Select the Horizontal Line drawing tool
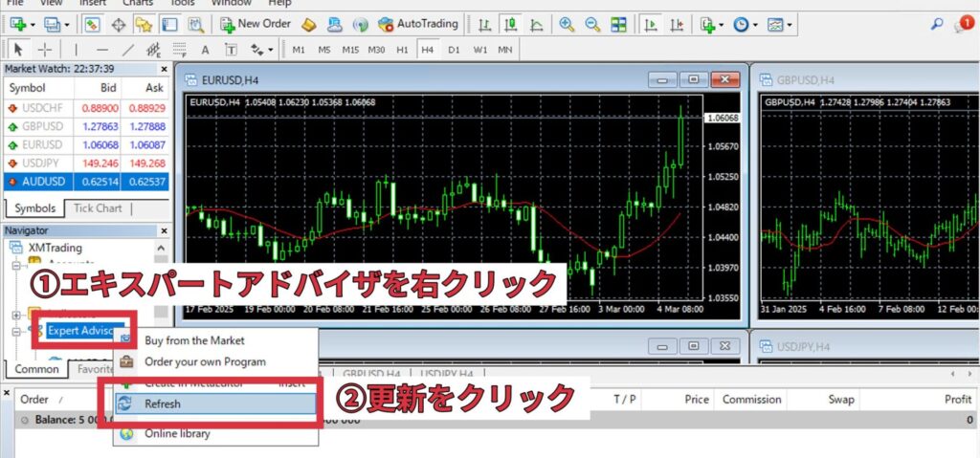 [x=102, y=50]
